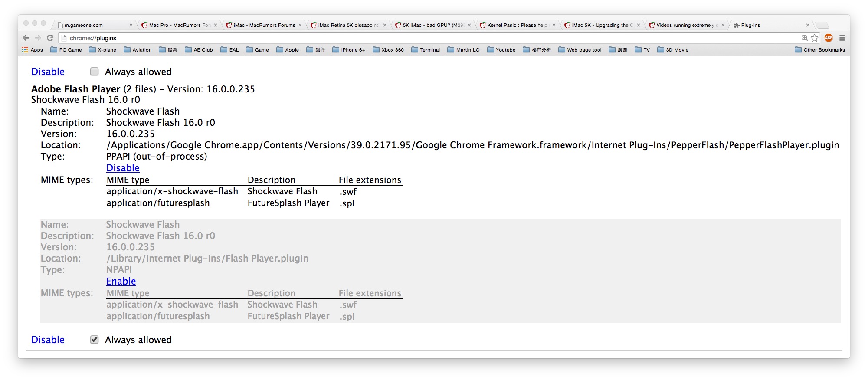The height and width of the screenshot is (380, 868).
Task: Go back with the browser back arrow
Action: click(26, 38)
